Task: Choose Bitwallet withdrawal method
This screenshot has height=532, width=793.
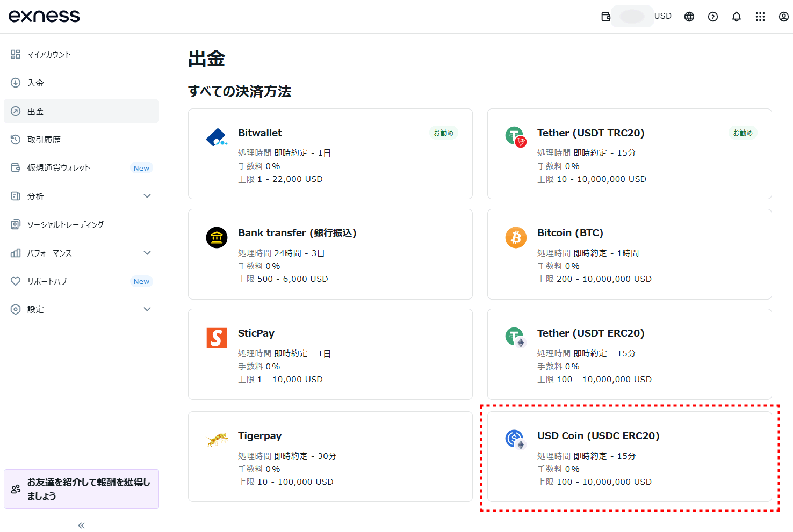Action: 330,154
